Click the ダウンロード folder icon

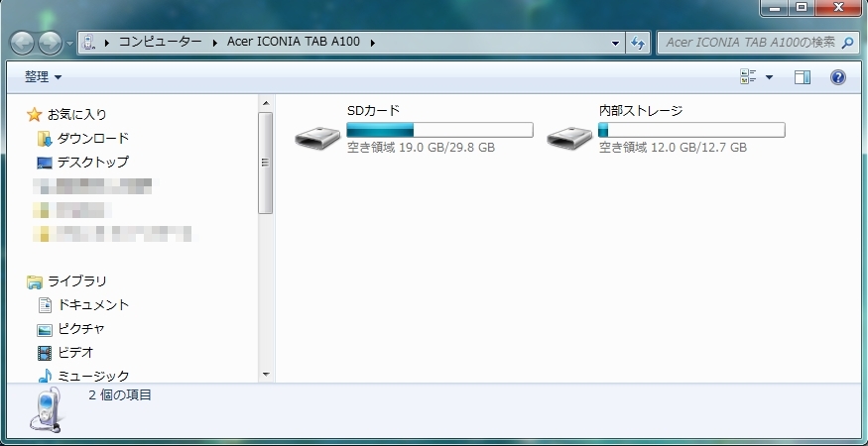[x=45, y=139]
